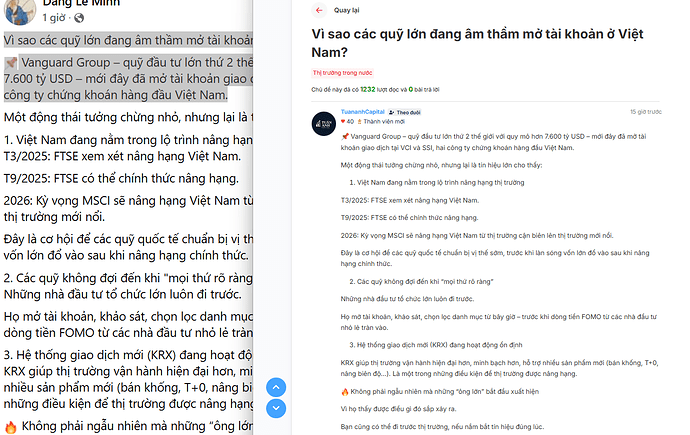Click the red heart icon next to 40
Image resolution: width=690 pixels, height=435 pixels.
coord(343,121)
